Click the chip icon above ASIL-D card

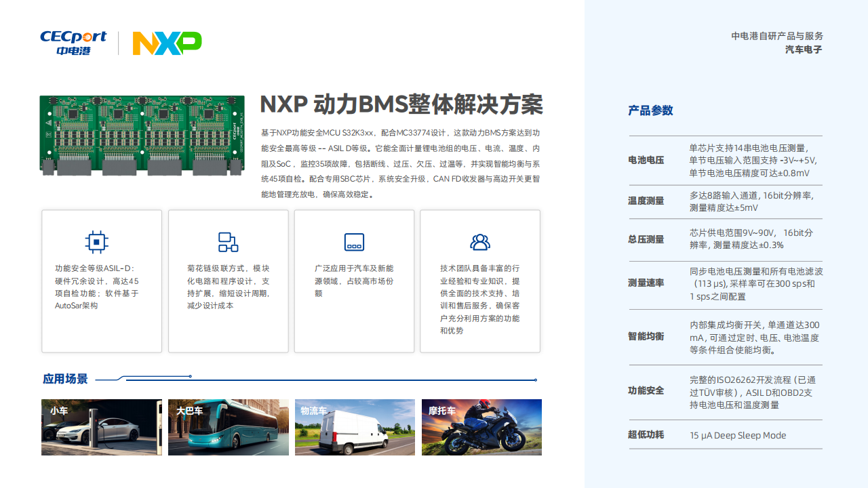(x=97, y=242)
